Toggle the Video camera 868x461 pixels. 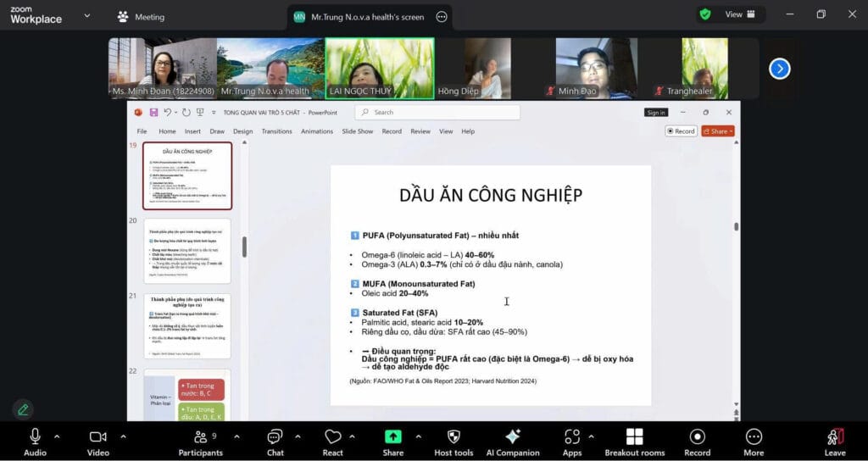[x=98, y=441]
